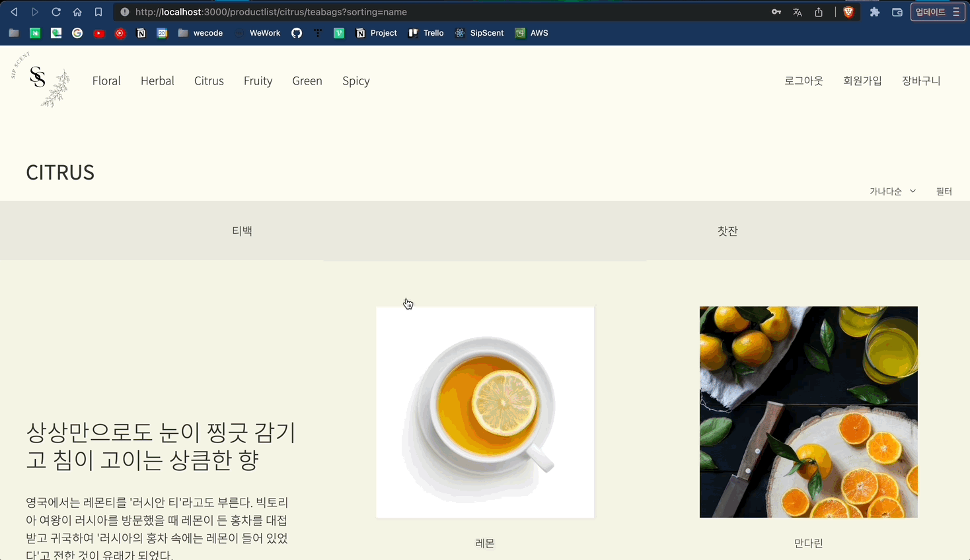Open the Notion Project bookmark
The image size is (970, 560).
tap(377, 33)
